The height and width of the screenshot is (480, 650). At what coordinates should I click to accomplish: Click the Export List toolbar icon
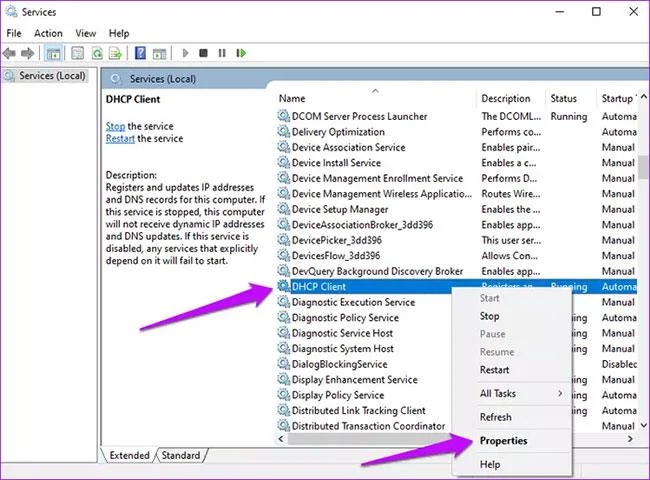pos(115,53)
